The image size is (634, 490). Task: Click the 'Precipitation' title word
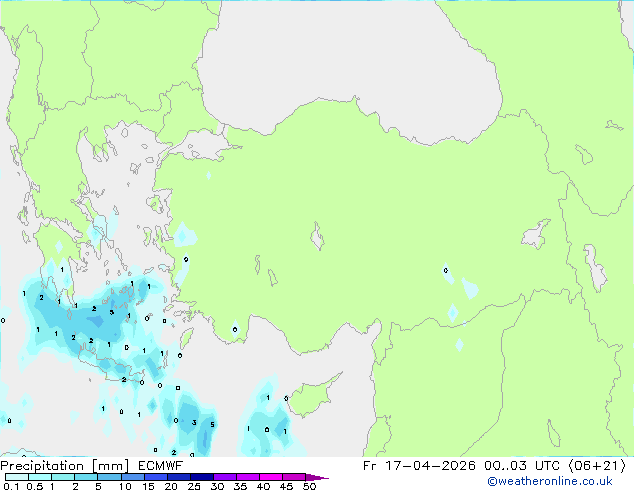click(x=42, y=466)
